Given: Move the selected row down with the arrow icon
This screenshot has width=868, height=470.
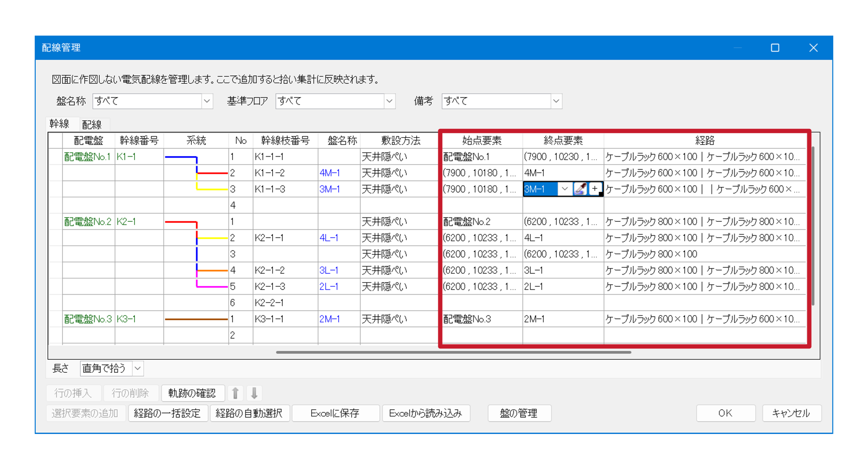Looking at the screenshot, I should tap(255, 393).
